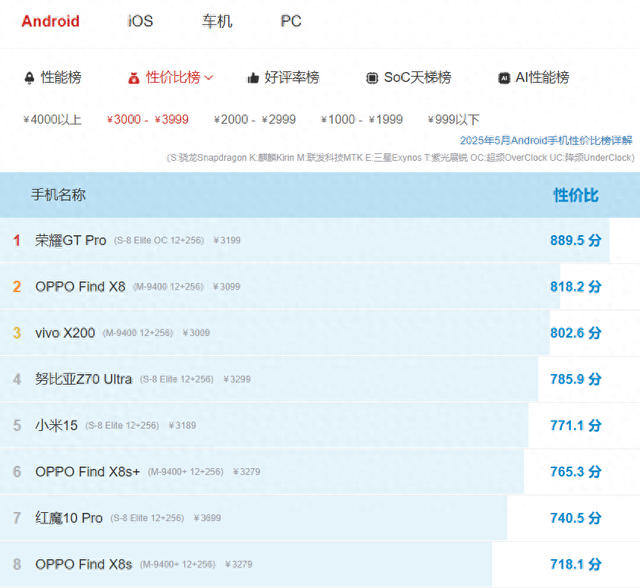Filter by ¥4000以上 price range
Image resolution: width=640 pixels, height=588 pixels.
pos(52,120)
